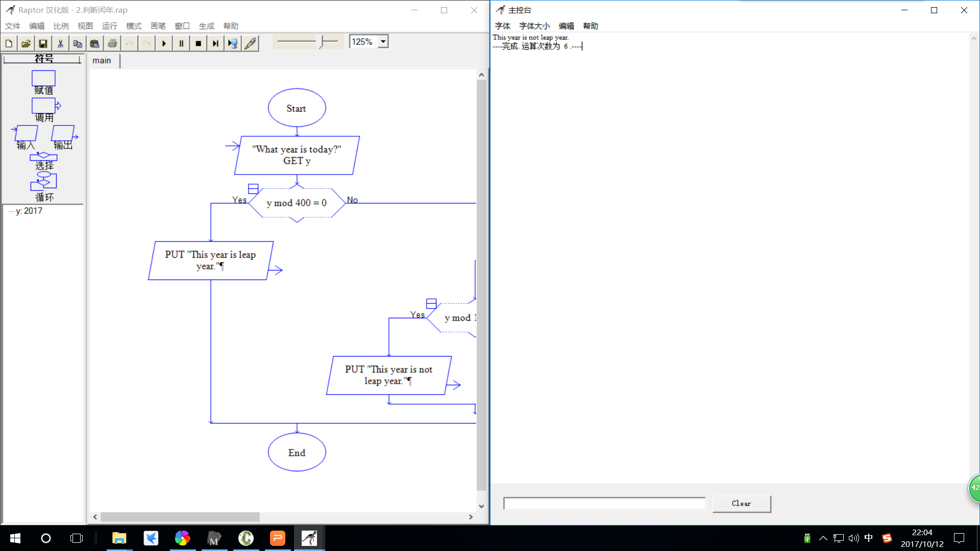Select variable y: 2017 in watch panel
Screen dimensions: 980x551
click(29, 211)
